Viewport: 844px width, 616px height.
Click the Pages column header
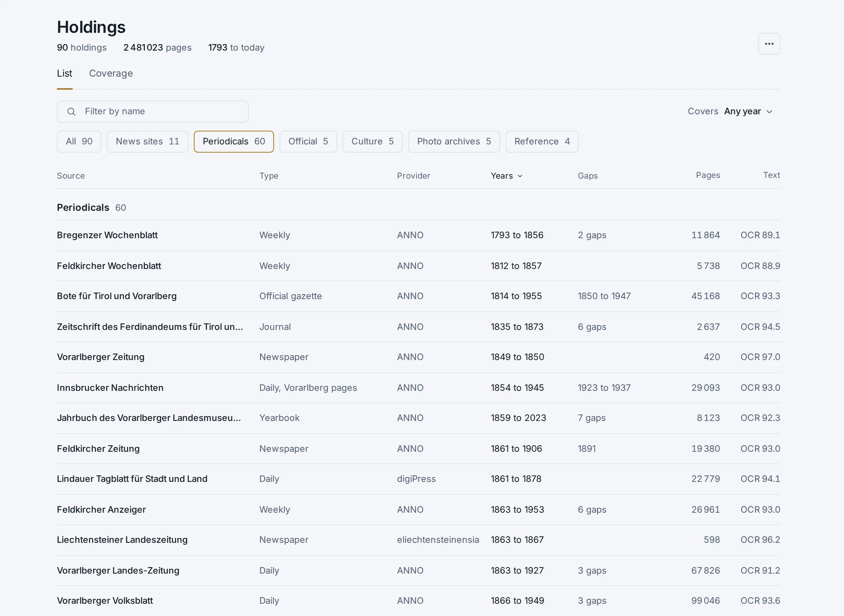[x=708, y=175]
